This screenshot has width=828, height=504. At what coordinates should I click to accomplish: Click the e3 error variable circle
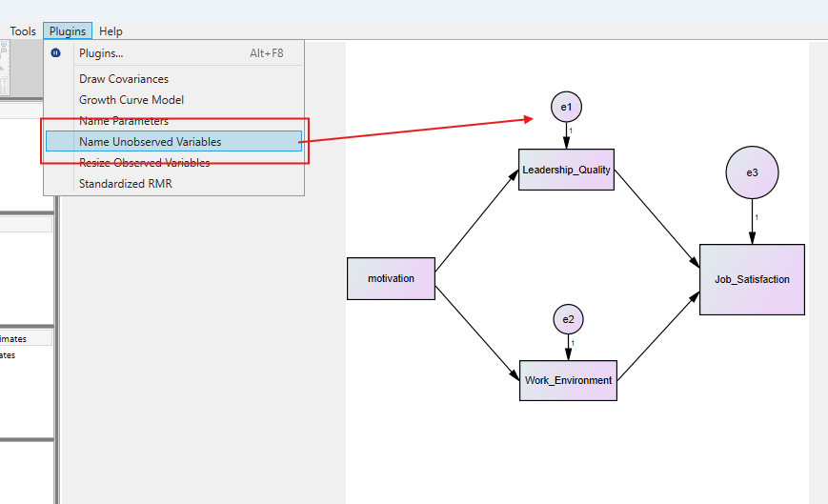coord(752,172)
